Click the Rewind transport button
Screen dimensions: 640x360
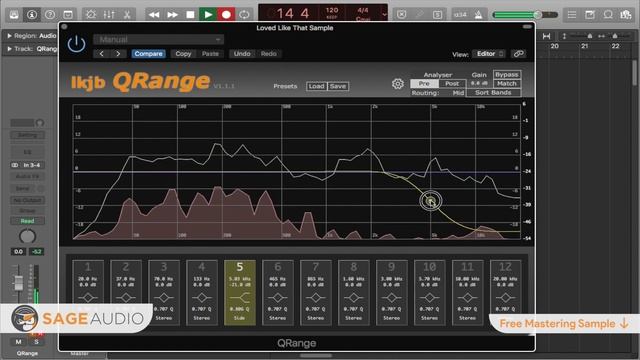point(154,15)
